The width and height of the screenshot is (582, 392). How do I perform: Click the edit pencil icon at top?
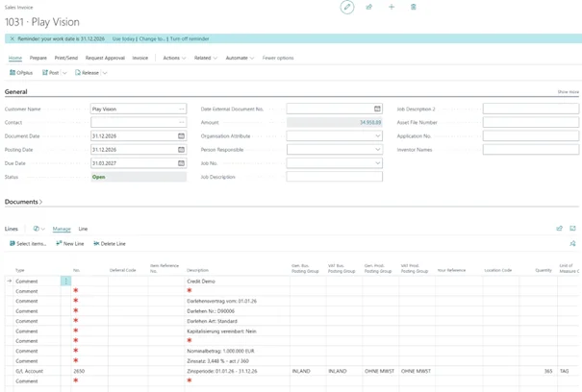(347, 7)
